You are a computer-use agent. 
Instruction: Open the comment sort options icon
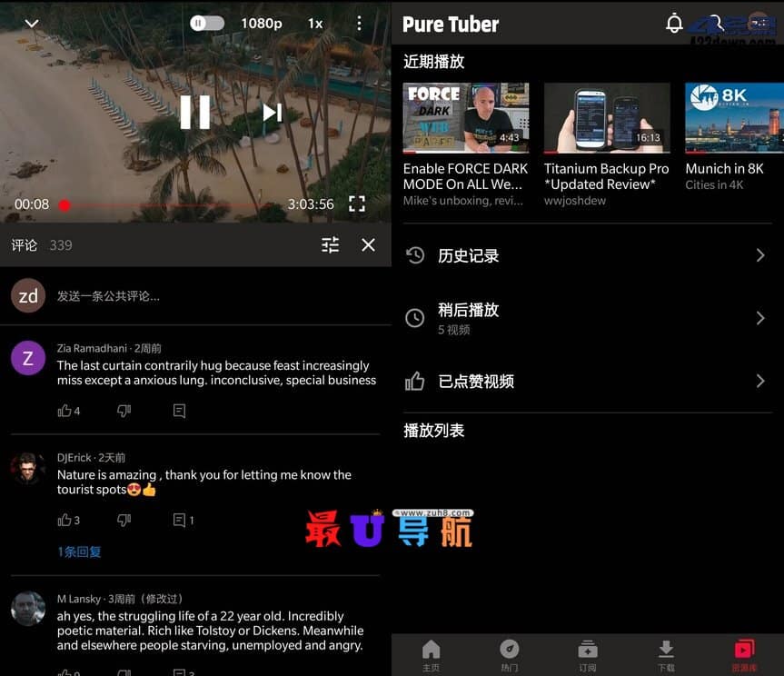click(x=330, y=245)
